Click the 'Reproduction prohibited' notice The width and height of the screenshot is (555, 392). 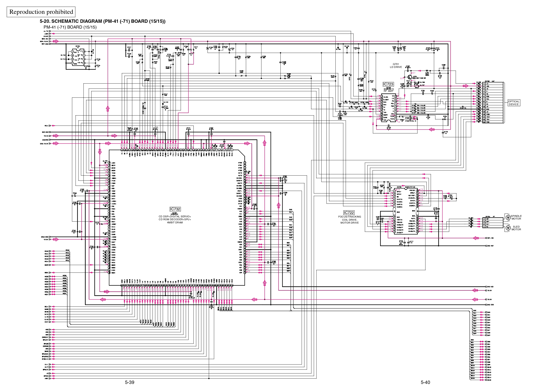coord(41,12)
